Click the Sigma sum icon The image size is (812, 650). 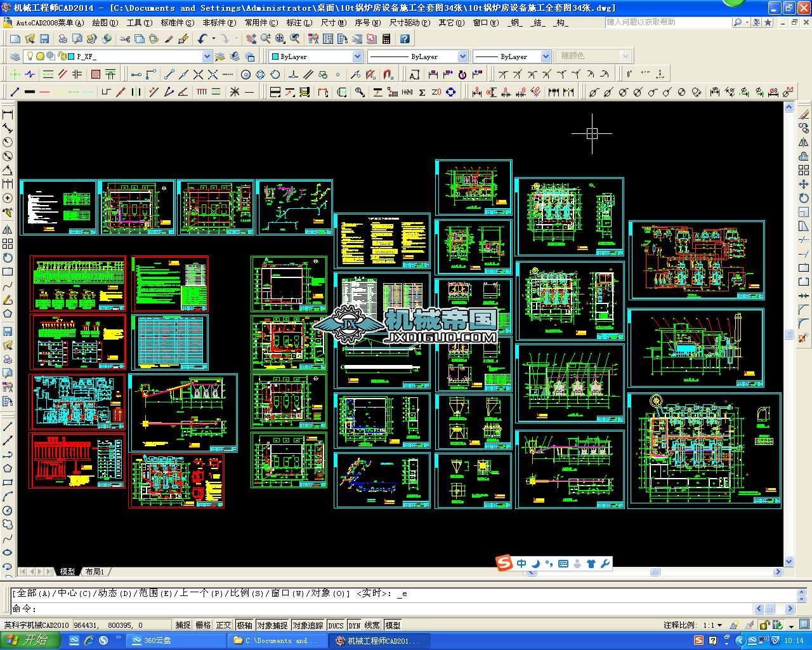pyautogui.click(x=422, y=92)
